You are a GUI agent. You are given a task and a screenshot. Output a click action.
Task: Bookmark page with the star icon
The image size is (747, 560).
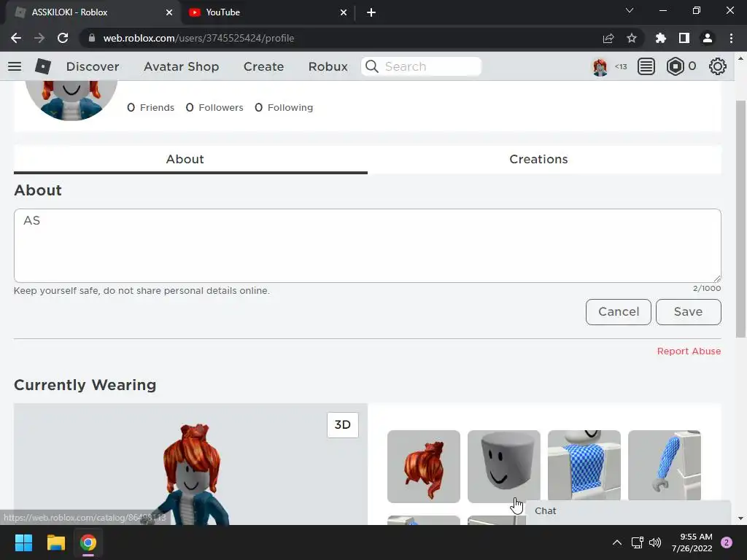(632, 38)
